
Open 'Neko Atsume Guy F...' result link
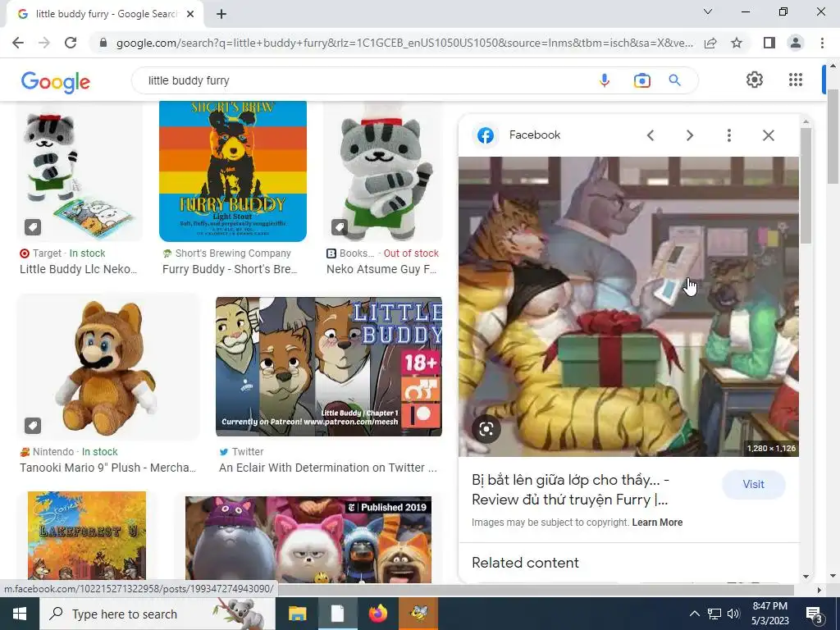[x=382, y=269]
